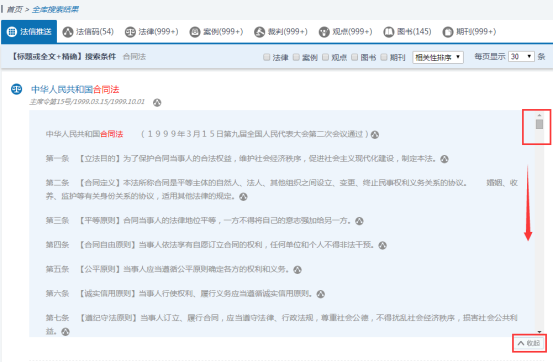Click the 合同法 search condition text
The image size is (554, 362).
(x=134, y=57)
